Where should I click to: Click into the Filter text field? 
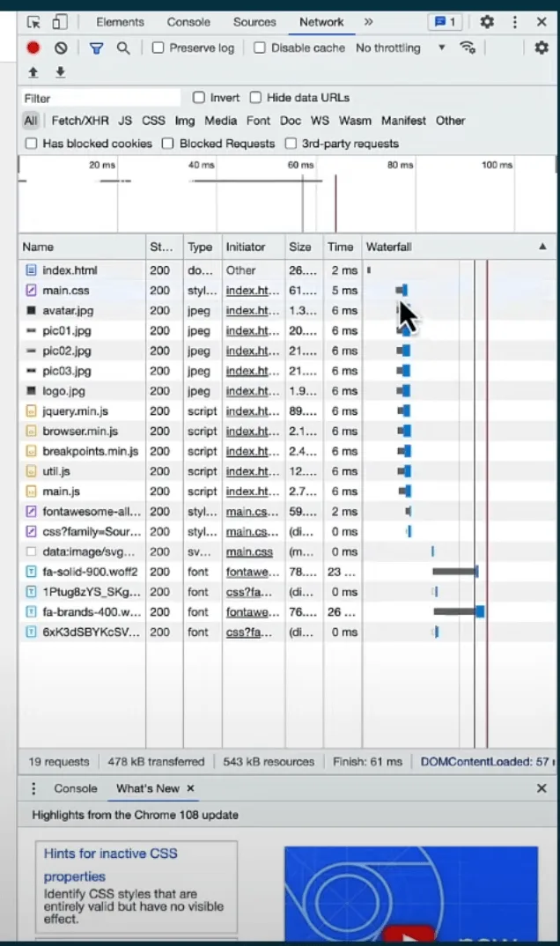(x=100, y=98)
